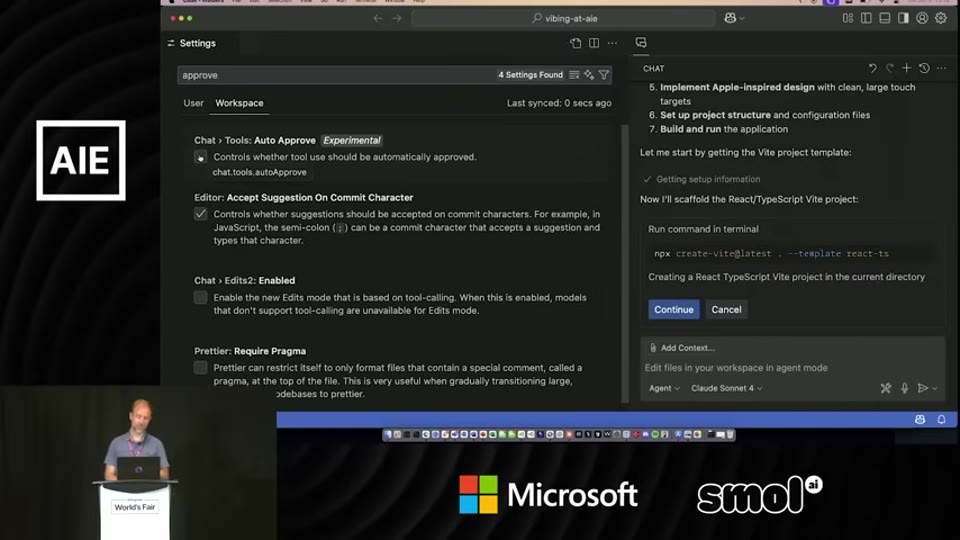
Task: Switch to the User settings tab
Action: 193,103
